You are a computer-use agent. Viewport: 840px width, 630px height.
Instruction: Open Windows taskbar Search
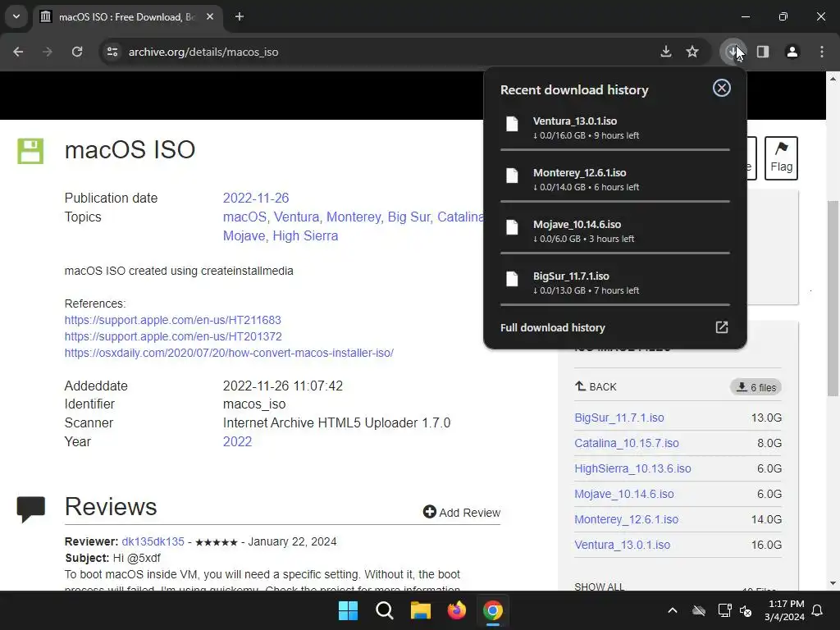384,610
